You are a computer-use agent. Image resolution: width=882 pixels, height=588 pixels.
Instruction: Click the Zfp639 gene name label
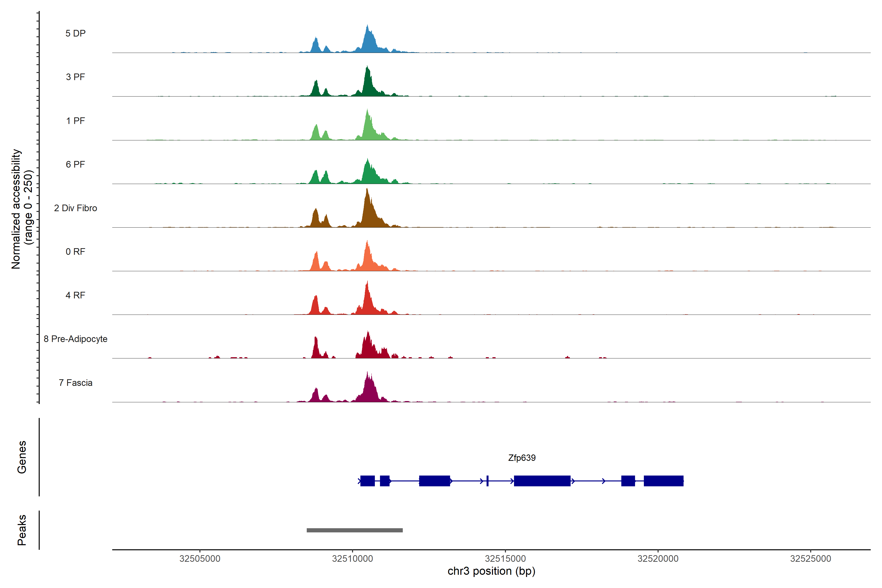coord(522,458)
